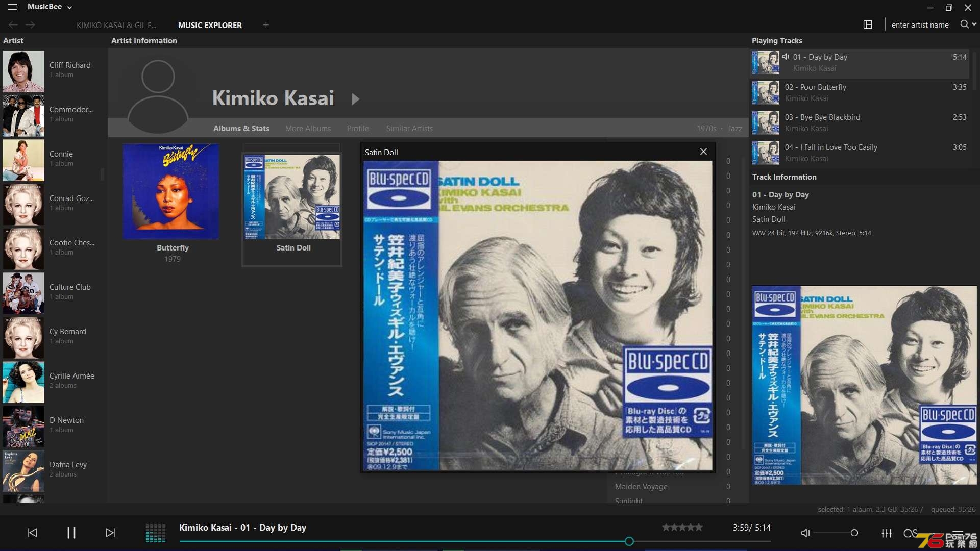
Task: Expand the MusicBee dropdown arrow
Action: pos(70,7)
